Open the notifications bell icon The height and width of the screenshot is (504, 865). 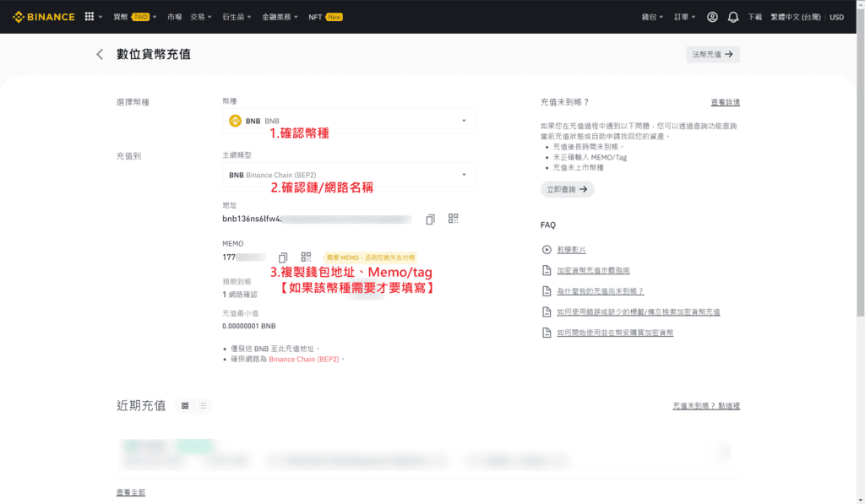[x=732, y=17]
